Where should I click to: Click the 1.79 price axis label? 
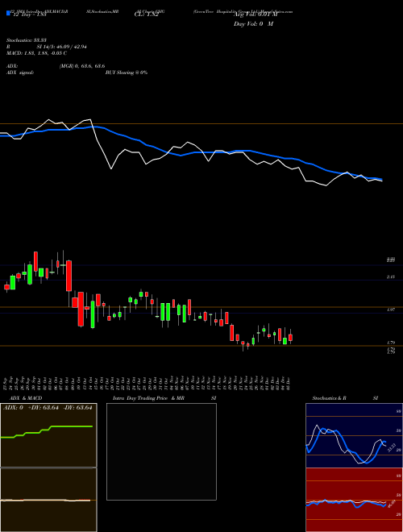point(391,343)
